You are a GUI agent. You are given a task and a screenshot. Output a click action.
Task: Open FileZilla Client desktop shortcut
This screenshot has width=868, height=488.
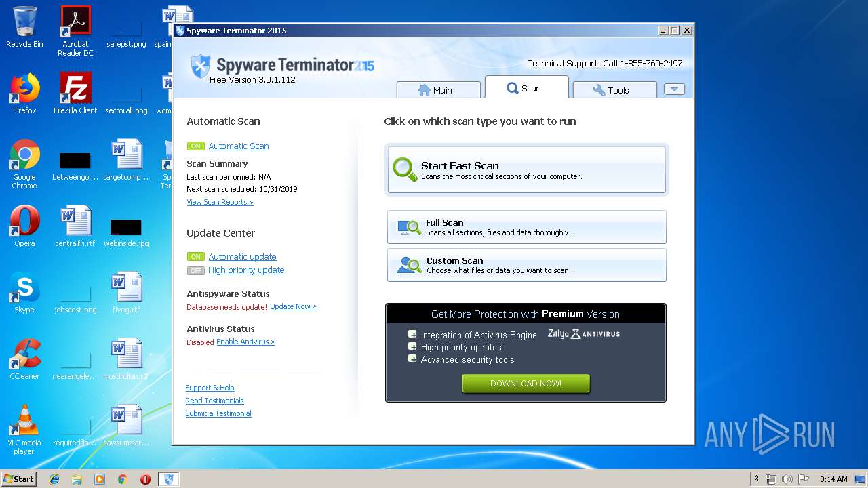(x=75, y=93)
